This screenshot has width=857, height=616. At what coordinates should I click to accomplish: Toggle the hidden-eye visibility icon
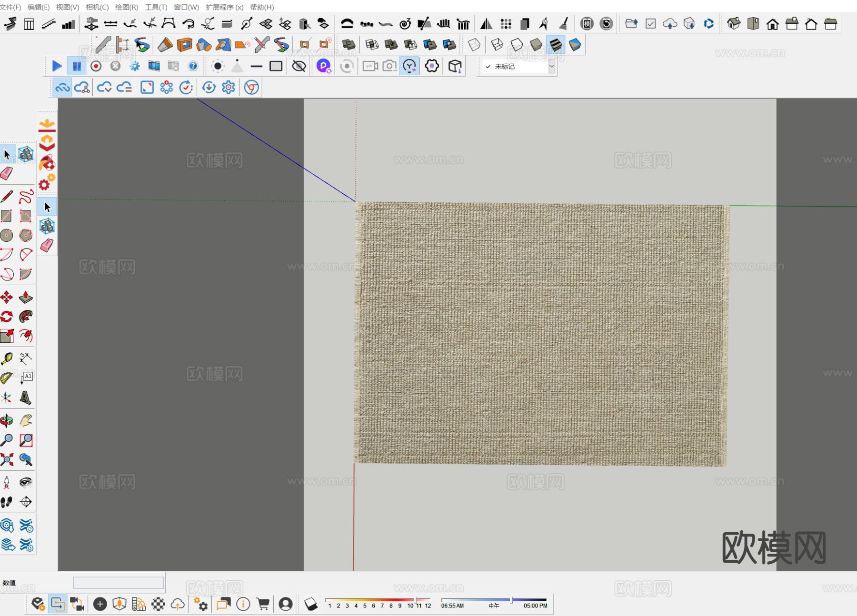click(x=299, y=66)
